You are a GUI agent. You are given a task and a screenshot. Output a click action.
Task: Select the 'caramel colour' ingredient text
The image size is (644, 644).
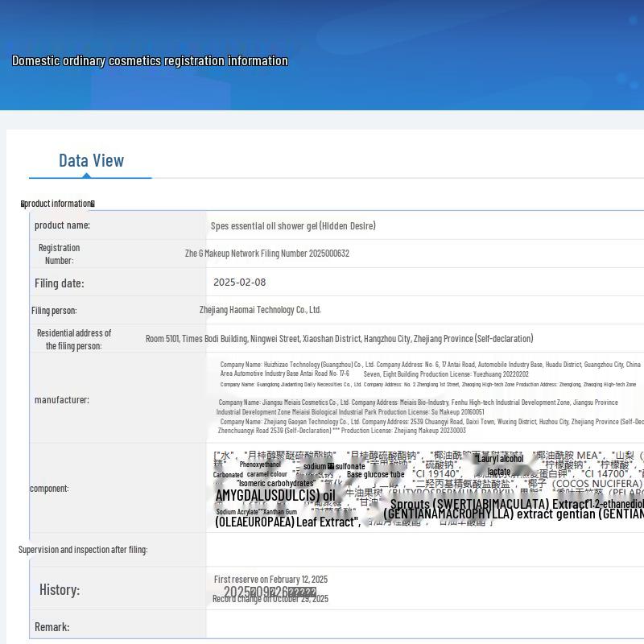[267, 474]
